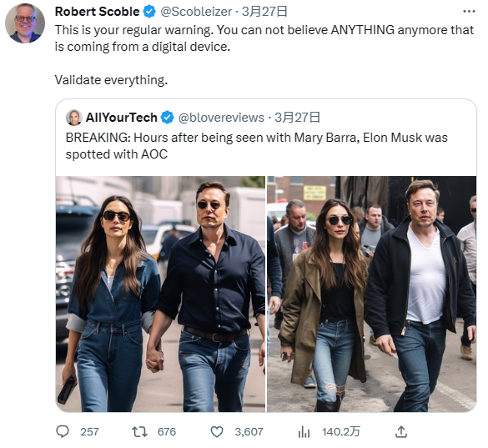488x448 pixels.
Task: Open AllYourTech's small avatar
Action: tap(74, 118)
